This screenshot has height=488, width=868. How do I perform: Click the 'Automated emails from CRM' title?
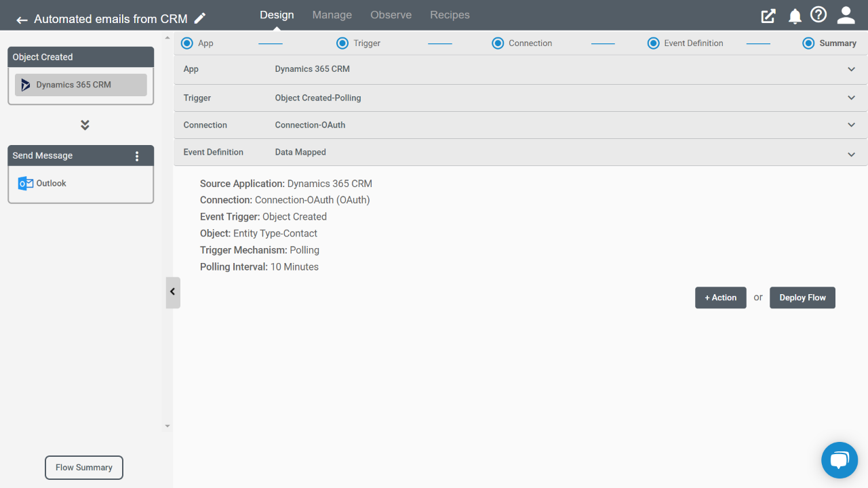(111, 19)
